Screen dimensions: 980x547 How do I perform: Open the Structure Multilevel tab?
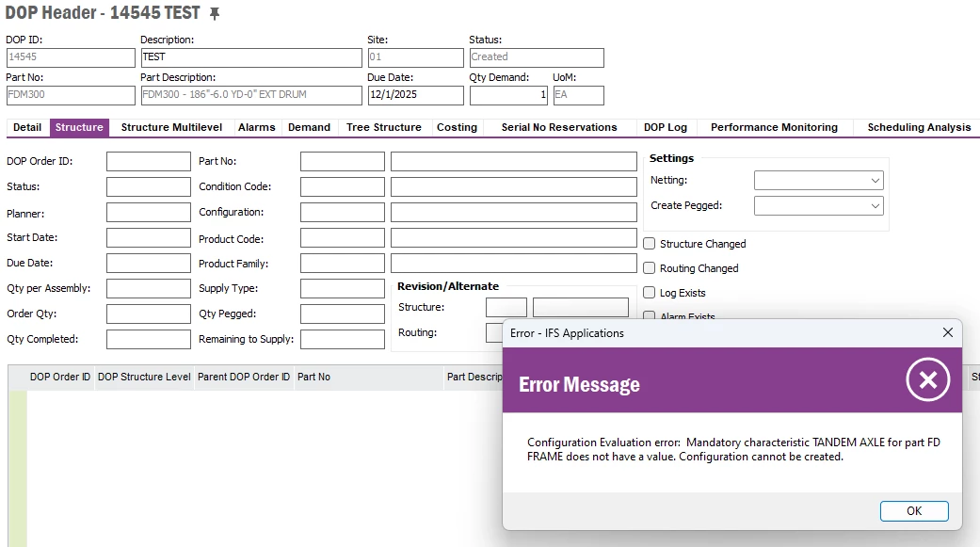click(x=172, y=127)
